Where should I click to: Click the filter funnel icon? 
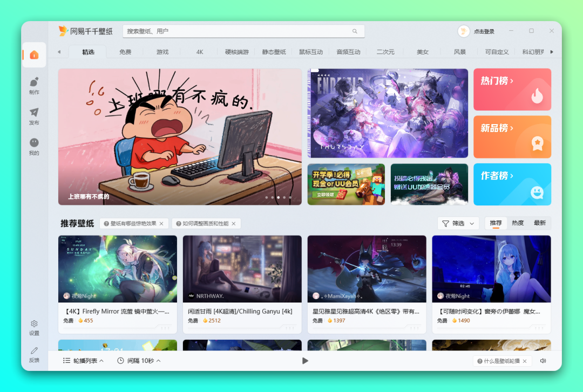pos(445,223)
